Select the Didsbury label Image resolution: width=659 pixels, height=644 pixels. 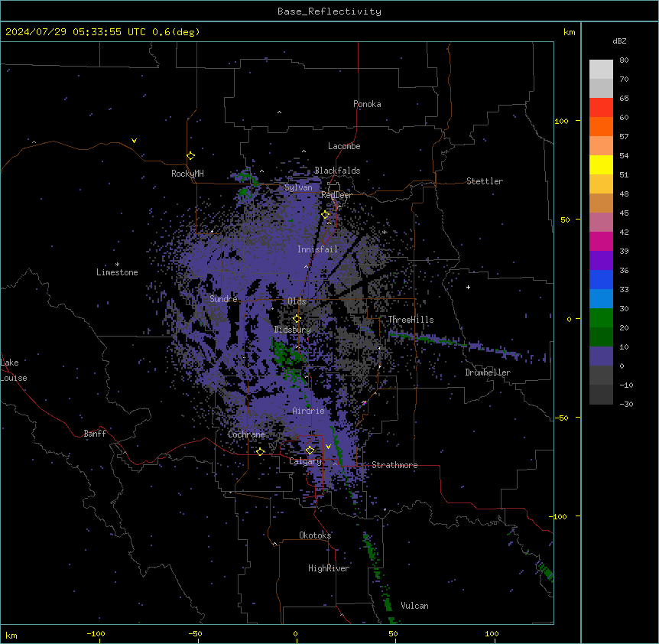coord(293,330)
